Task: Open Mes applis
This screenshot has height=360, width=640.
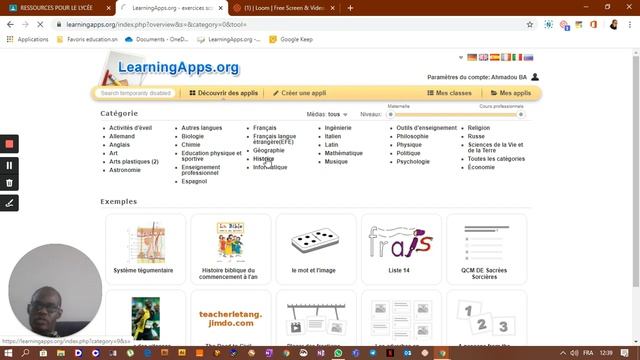Action: tap(511, 93)
